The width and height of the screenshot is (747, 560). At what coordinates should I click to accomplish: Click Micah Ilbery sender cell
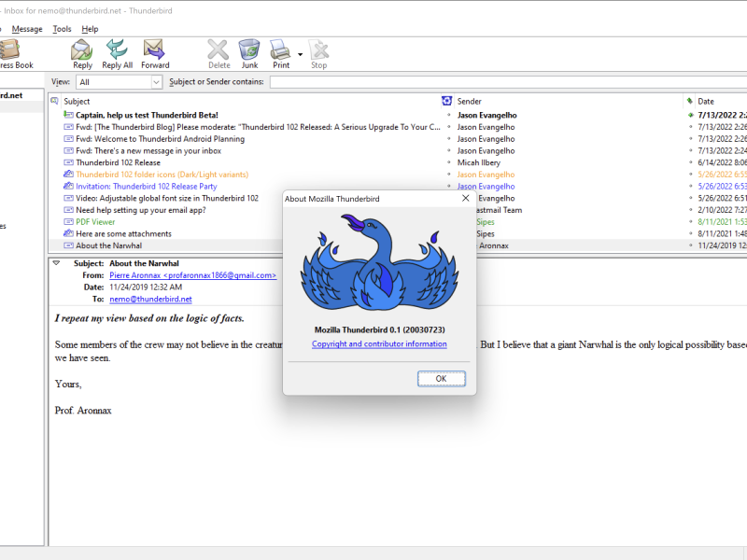coord(479,162)
